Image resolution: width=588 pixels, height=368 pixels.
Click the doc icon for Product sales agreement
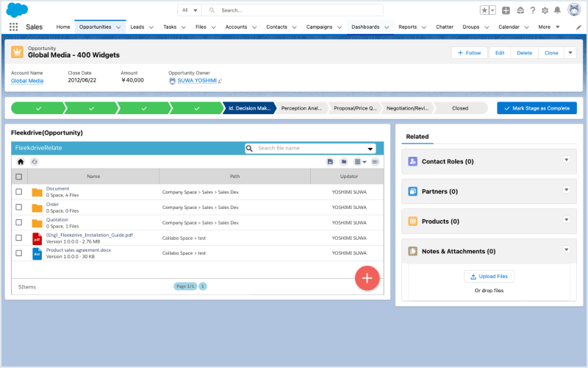(x=37, y=253)
